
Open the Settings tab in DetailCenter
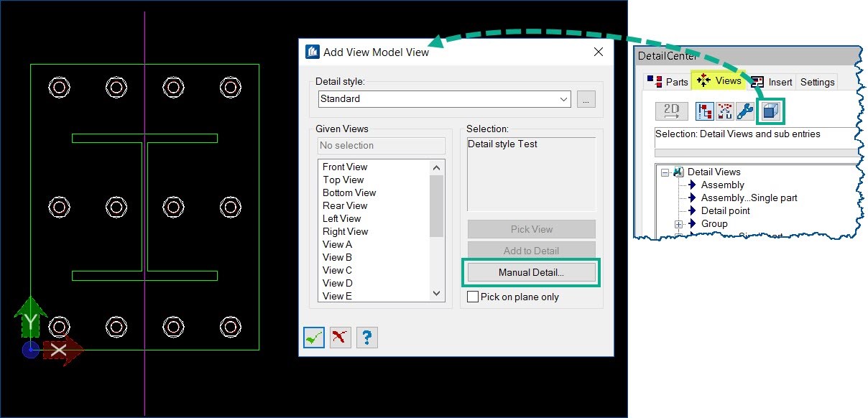pos(816,81)
